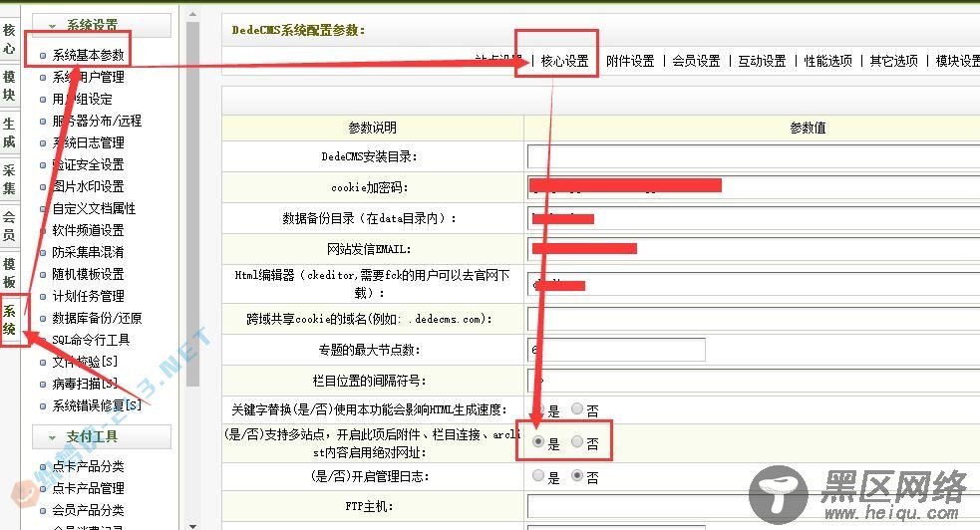980x530 pixels.
Task: Open 计划任务管理 link
Action: point(88,295)
